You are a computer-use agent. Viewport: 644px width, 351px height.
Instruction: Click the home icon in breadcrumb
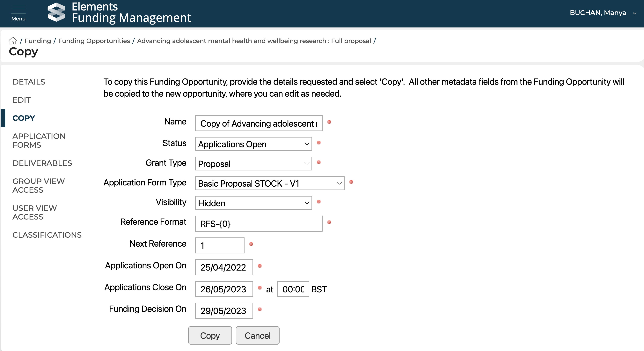pos(13,41)
